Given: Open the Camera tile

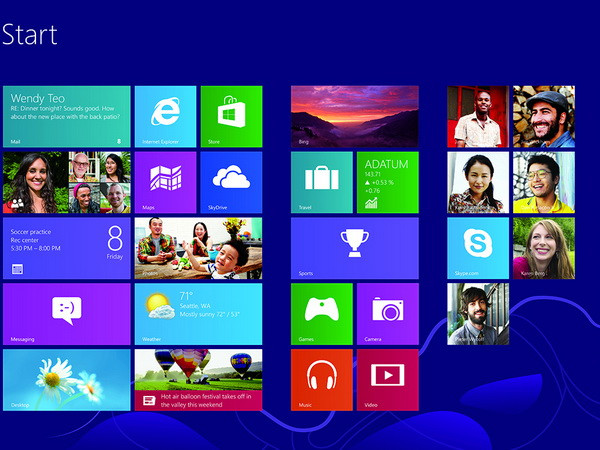Looking at the screenshot, I should (x=388, y=314).
